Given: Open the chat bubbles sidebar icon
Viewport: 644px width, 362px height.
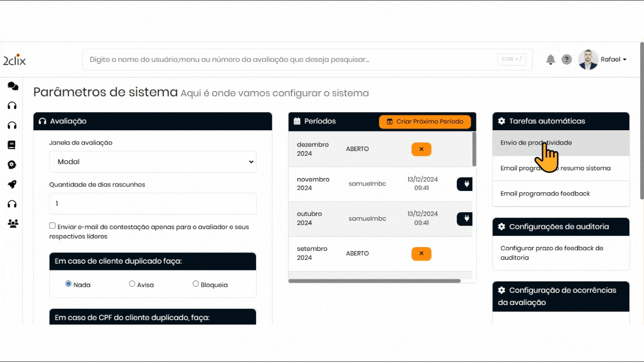Looking at the screenshot, I should pos(12,86).
